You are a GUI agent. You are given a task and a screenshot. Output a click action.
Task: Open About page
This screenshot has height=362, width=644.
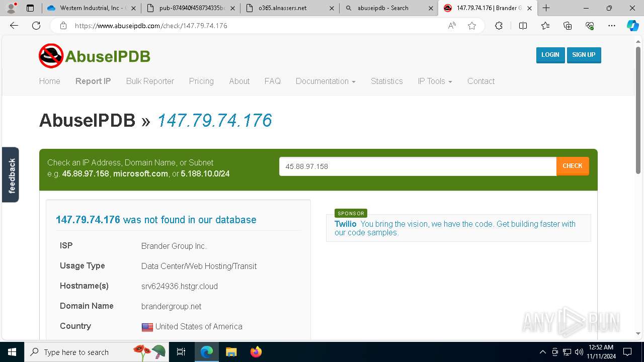pos(239,81)
